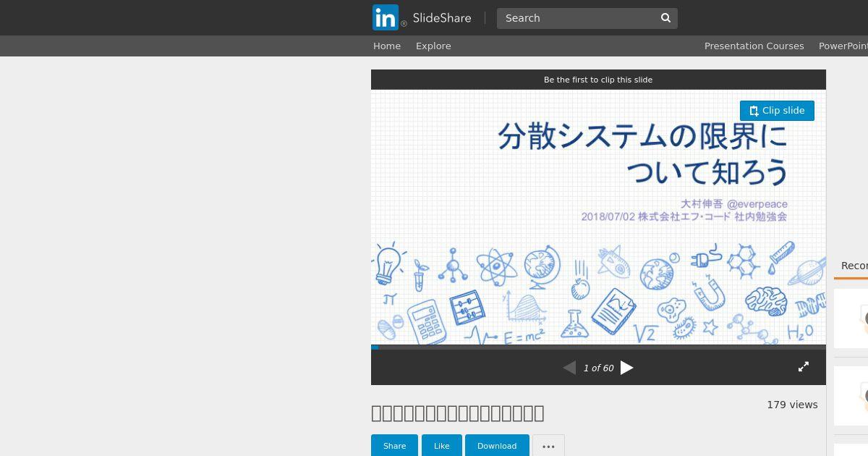Clip this slide with Clip slide button

click(777, 111)
